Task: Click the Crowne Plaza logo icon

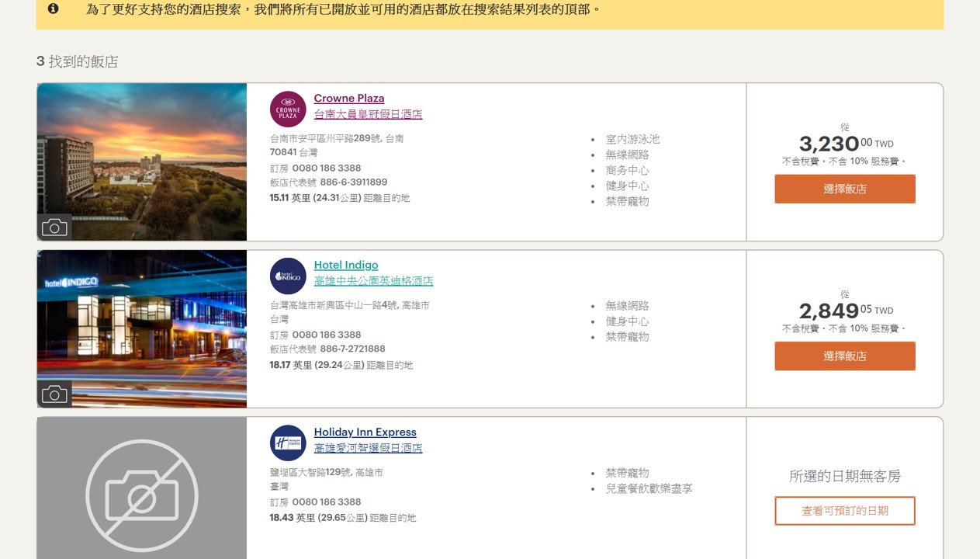Action: 288,109
